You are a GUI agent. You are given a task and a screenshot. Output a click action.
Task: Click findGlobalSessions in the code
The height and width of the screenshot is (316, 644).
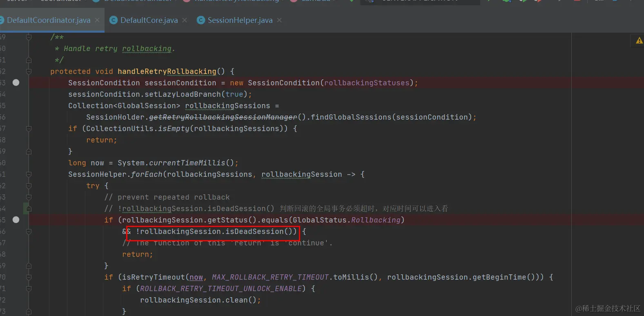pyautogui.click(x=351, y=117)
